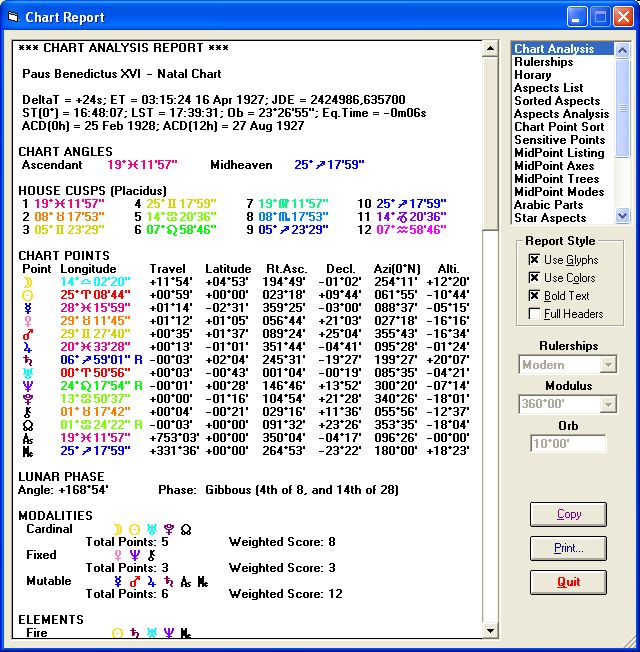Click the Moon glyph in Chart Points

28,282
